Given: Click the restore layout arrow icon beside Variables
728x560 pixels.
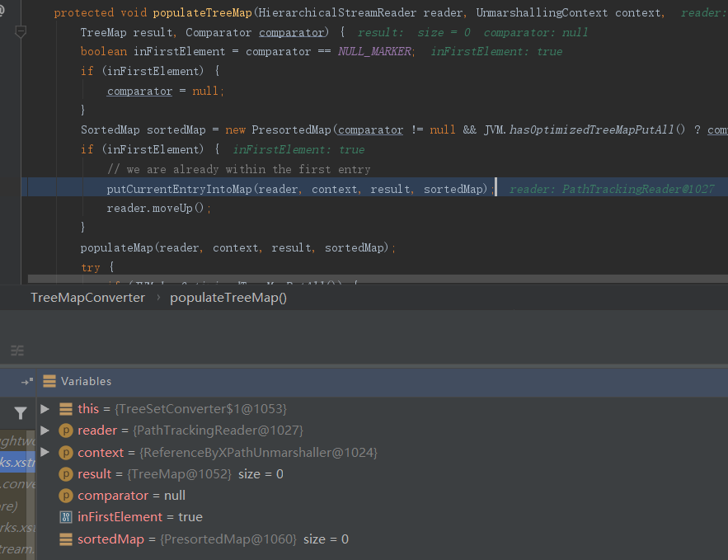Looking at the screenshot, I should coord(27,381).
